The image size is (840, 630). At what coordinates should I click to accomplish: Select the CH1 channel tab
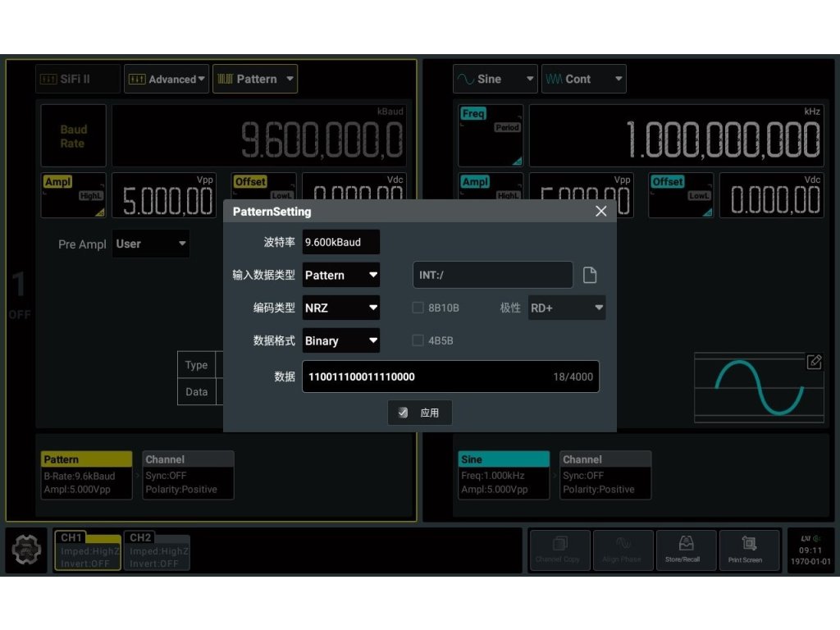[x=87, y=550]
